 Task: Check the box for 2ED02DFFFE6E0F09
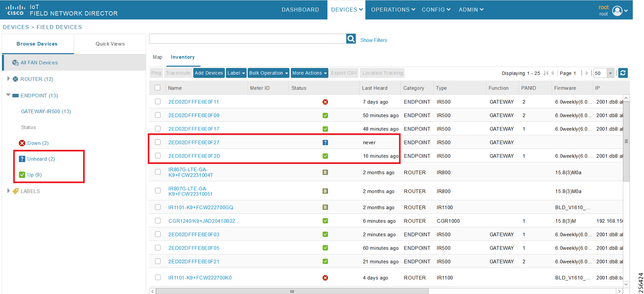pos(158,115)
